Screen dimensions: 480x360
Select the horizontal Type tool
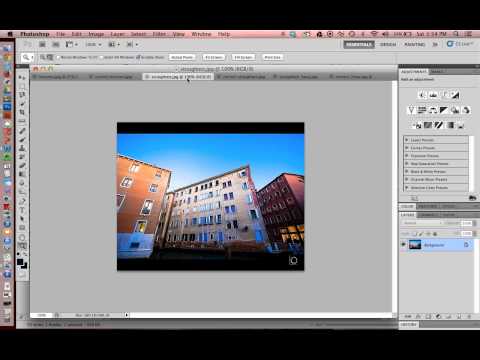(22, 210)
